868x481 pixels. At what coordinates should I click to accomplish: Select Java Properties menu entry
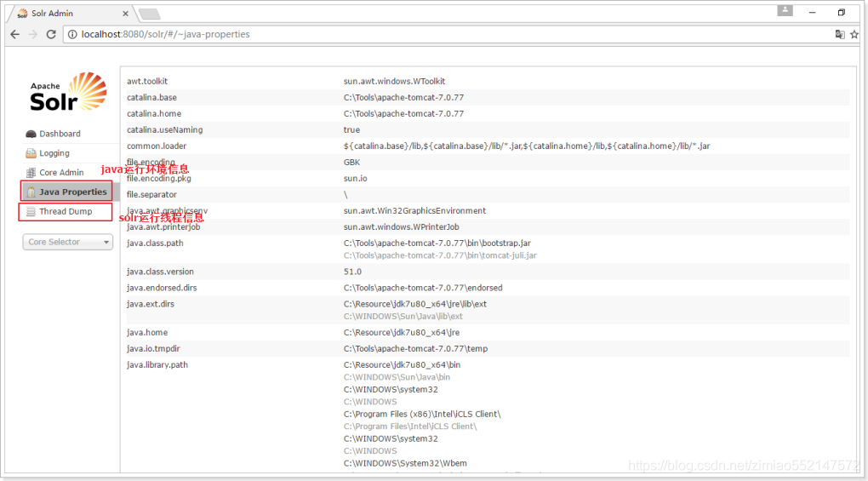click(x=73, y=192)
